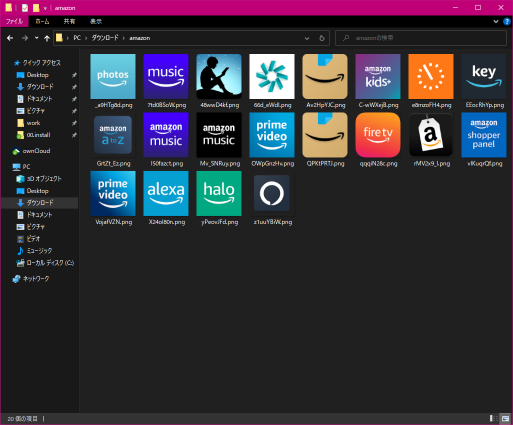The width and height of the screenshot is (513, 425).
Task: Select the Alexa ring icon image
Action: point(272,193)
